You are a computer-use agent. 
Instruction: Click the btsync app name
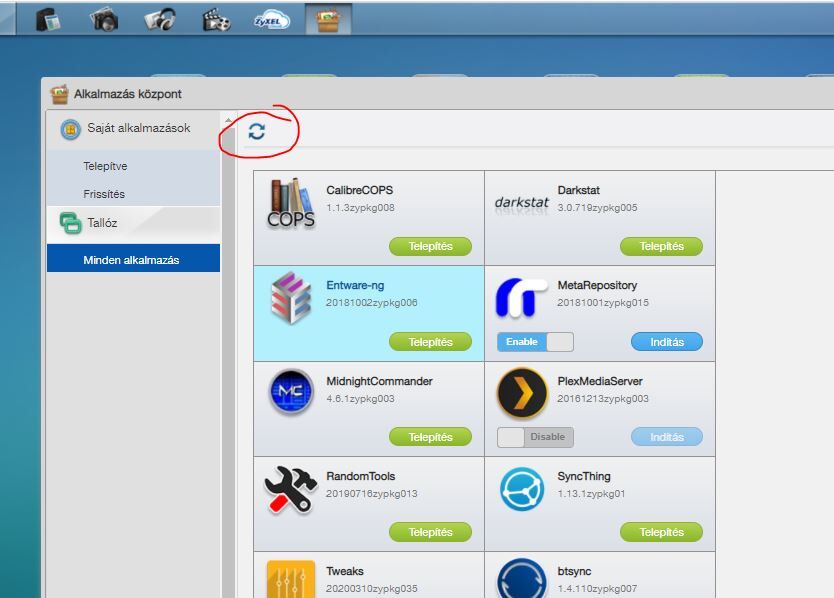click(x=574, y=571)
